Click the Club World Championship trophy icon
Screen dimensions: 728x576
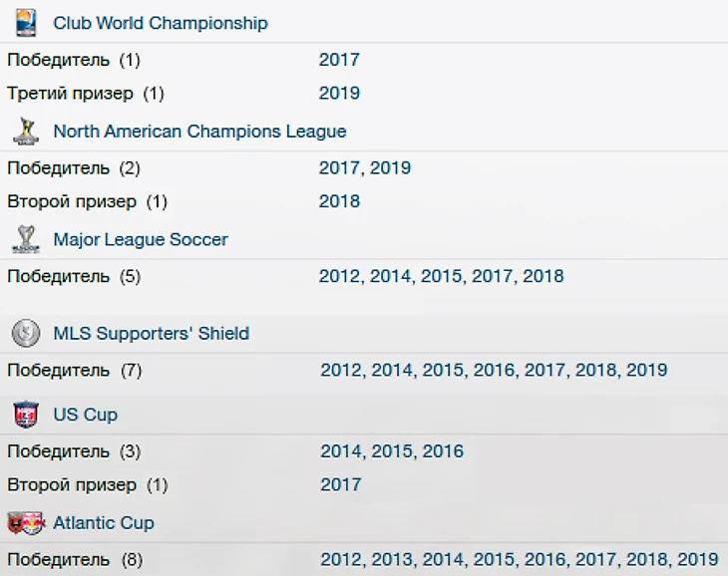coord(26,22)
